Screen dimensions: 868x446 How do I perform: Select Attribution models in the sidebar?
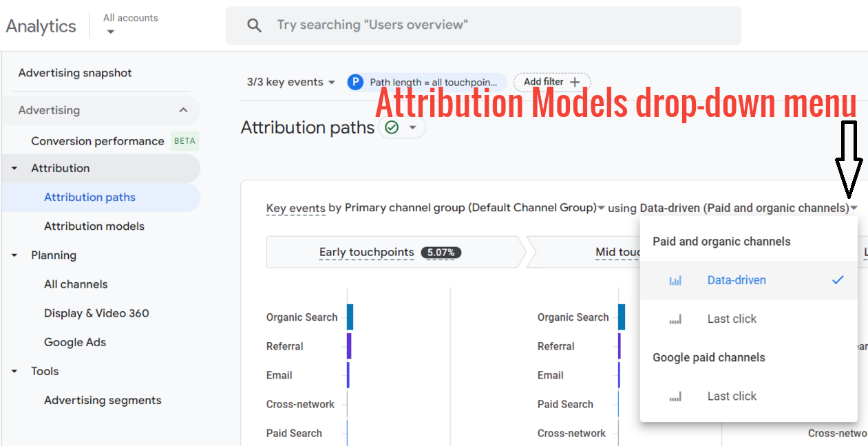pos(94,226)
